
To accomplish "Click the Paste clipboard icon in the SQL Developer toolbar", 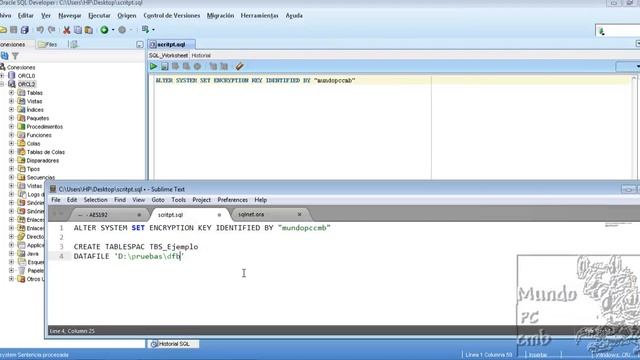I will click(x=89, y=30).
